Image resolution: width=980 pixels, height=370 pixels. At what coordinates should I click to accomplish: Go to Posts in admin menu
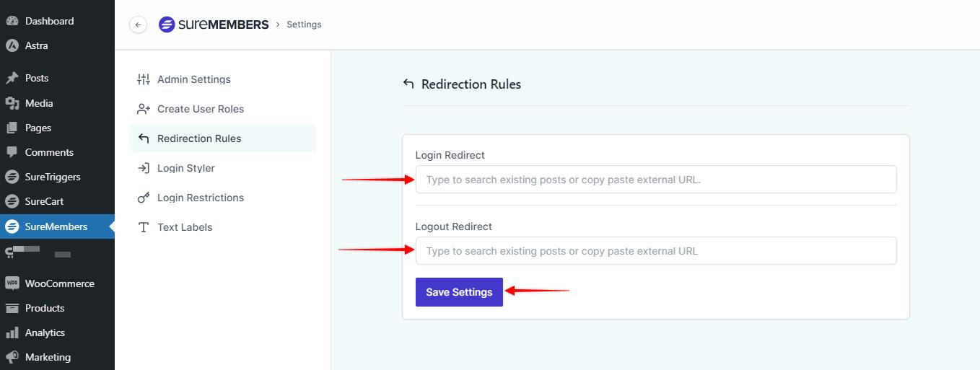coord(37,78)
